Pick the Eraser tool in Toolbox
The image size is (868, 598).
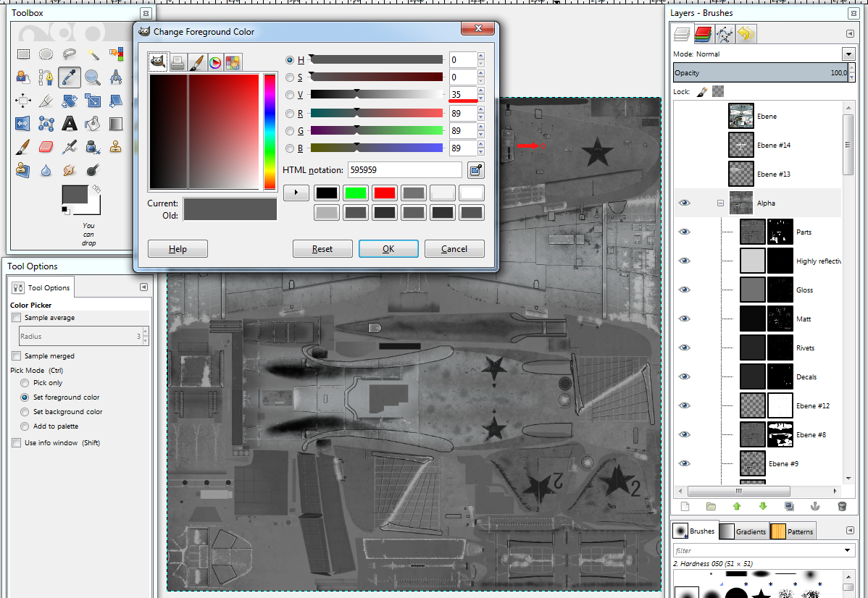(46, 147)
